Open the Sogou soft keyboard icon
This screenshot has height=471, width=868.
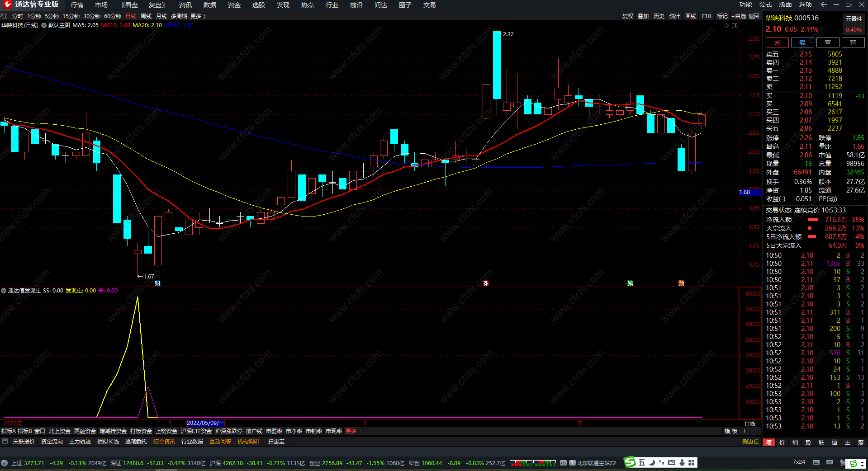(x=672, y=462)
